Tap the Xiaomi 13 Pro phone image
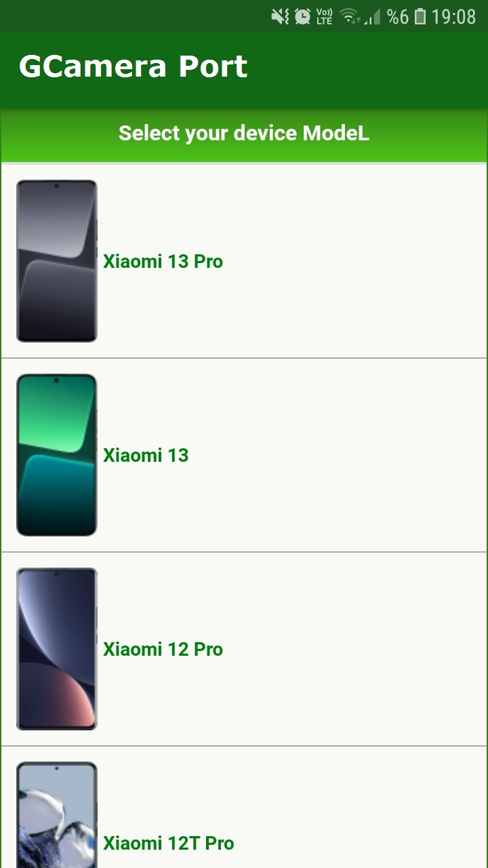This screenshot has width=488, height=868. click(57, 261)
